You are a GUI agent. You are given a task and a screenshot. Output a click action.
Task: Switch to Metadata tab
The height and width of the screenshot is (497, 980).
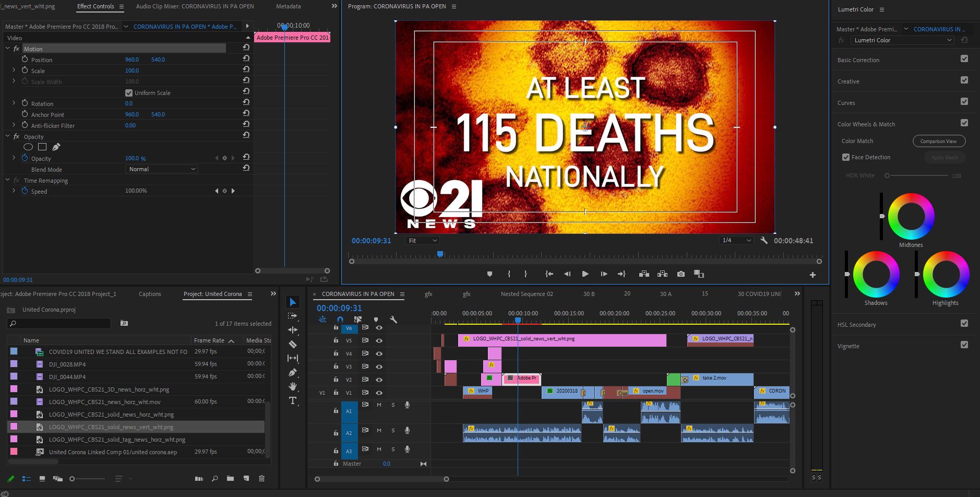(288, 6)
